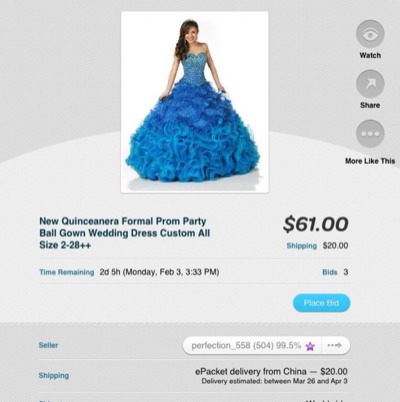Click the Time Remaining label
The width and height of the screenshot is (400, 402).
(67, 272)
